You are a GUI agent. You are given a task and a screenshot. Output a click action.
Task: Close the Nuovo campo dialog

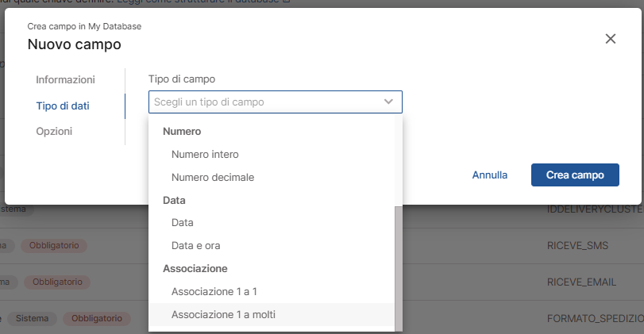(610, 39)
